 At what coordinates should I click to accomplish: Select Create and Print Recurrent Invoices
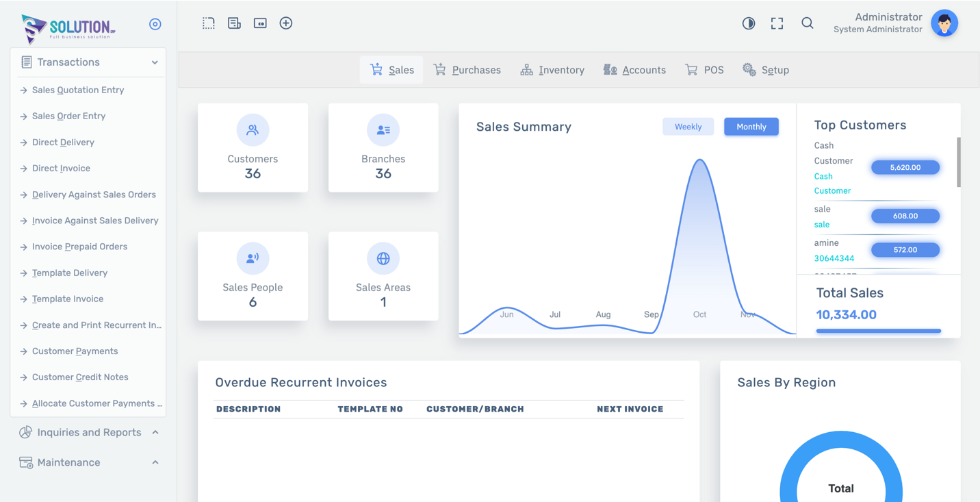pos(96,325)
